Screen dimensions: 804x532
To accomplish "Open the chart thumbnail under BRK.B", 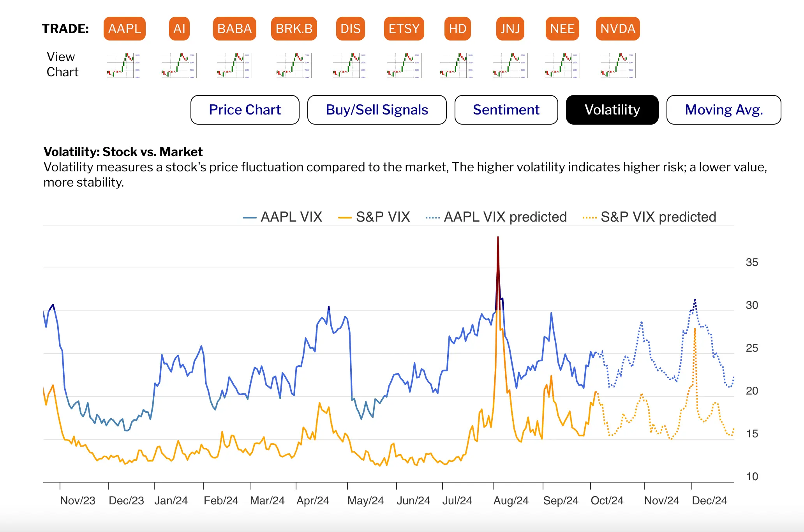I will pyautogui.click(x=294, y=65).
